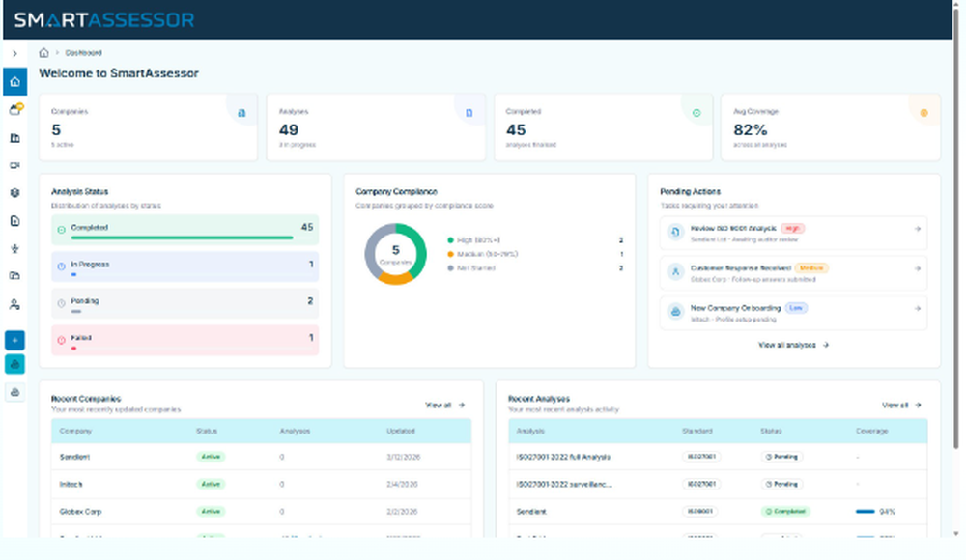Click View all in Recent Companies
966x560 pixels.
[442, 406]
